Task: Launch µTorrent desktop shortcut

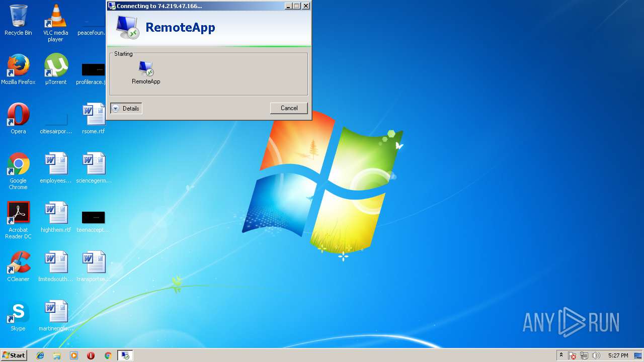Action: (55, 69)
